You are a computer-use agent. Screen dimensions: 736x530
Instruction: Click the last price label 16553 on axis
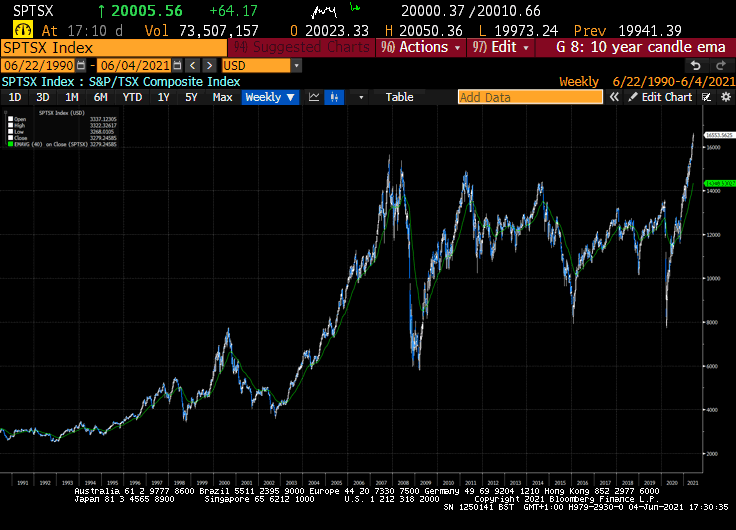point(719,135)
